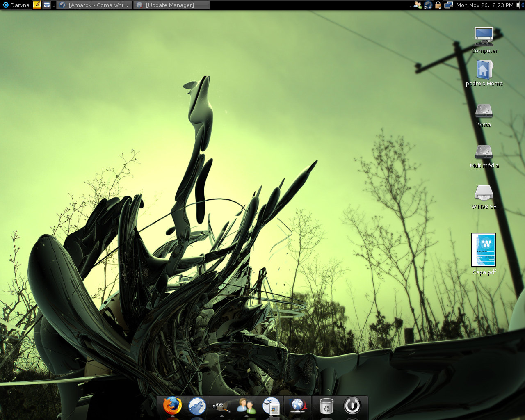This screenshot has height=420, width=525.
Task: Click the Amarok wolf tray icon
Action: tap(428, 5)
